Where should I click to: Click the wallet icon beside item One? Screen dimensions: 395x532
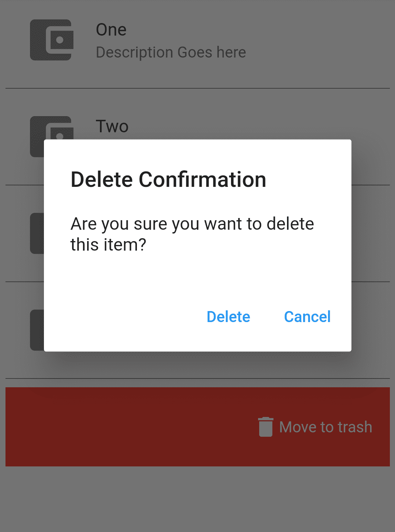[52, 40]
